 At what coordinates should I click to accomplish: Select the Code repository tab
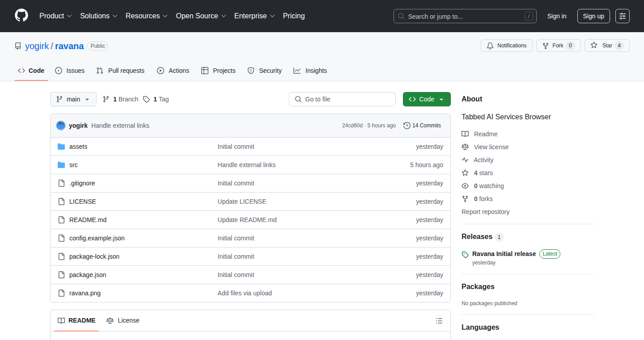pyautogui.click(x=31, y=71)
